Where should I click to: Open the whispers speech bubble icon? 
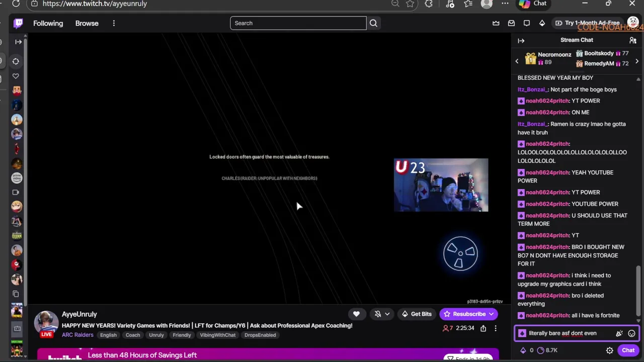(x=527, y=23)
